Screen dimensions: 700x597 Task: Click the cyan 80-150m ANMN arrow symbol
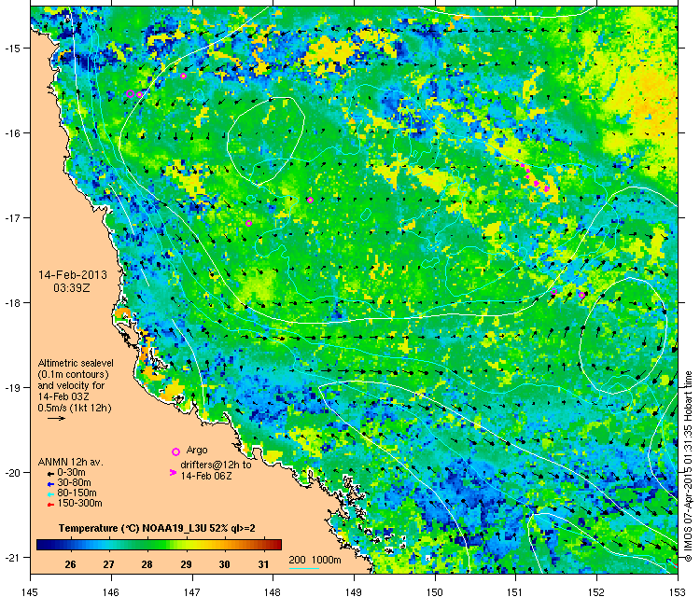[50, 494]
